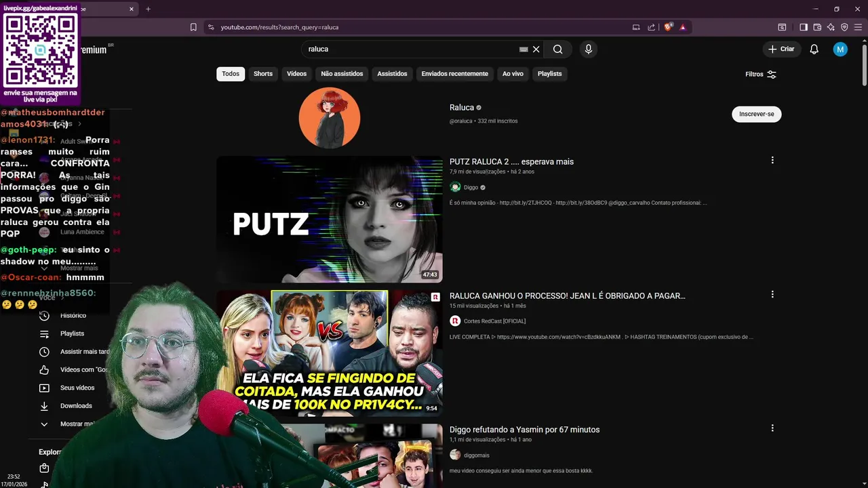Open the PUTZ video thumbnail

[330, 219]
